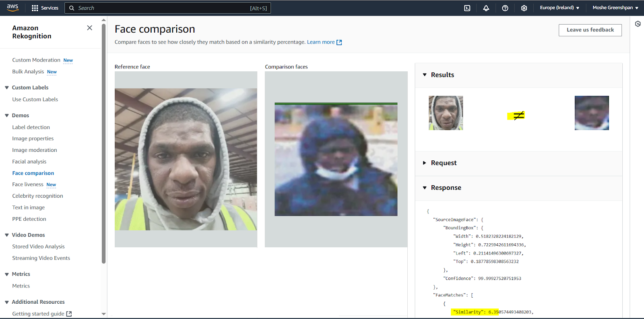The image size is (644, 319).
Task: Open Stored Video Analysis
Action: [x=39, y=246]
